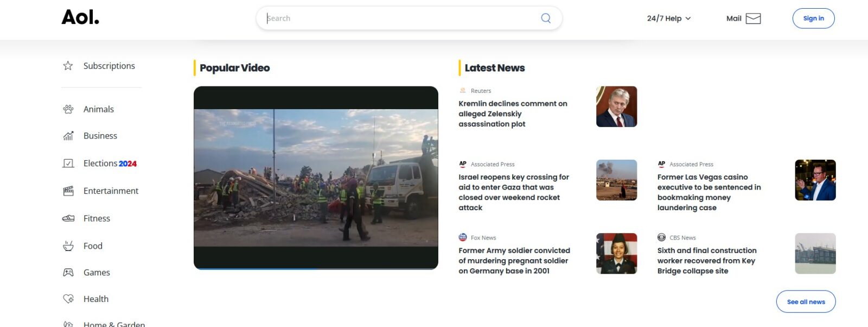Click the Aol. logo
The width and height of the screenshot is (868, 327).
tap(80, 17)
